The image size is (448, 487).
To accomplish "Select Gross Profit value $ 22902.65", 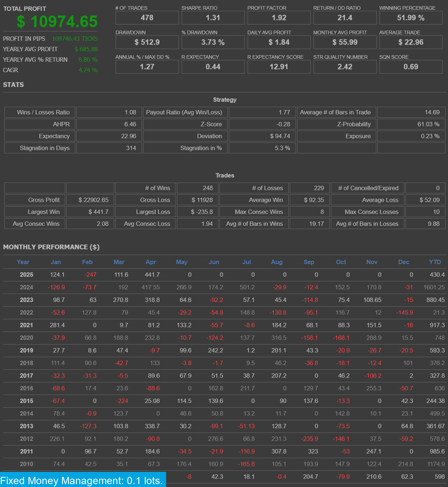I will 90,200.
